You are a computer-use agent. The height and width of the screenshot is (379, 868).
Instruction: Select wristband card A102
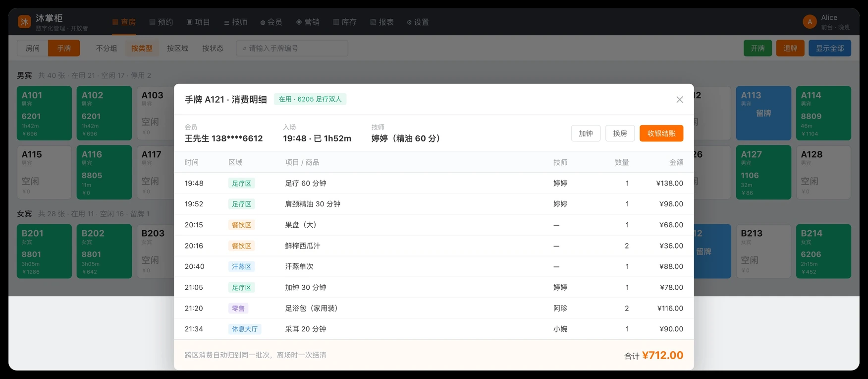pyautogui.click(x=104, y=113)
